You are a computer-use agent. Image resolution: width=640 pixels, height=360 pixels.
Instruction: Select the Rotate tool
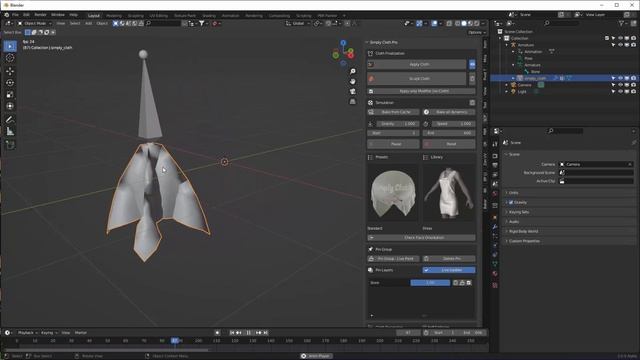(10, 83)
